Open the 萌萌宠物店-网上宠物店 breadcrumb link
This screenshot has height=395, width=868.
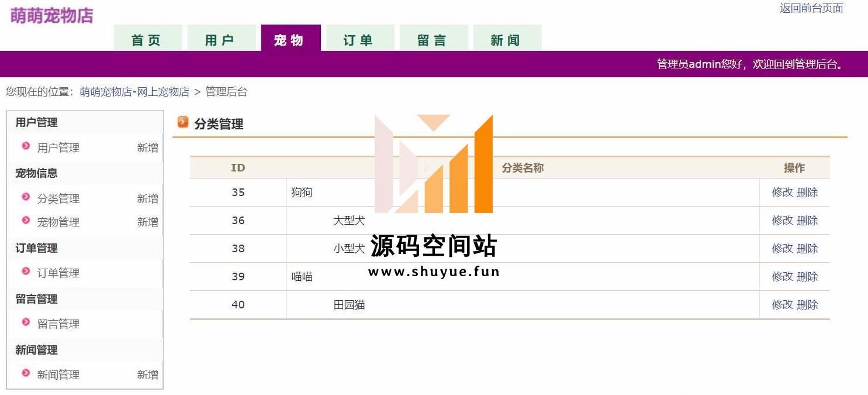coord(134,92)
